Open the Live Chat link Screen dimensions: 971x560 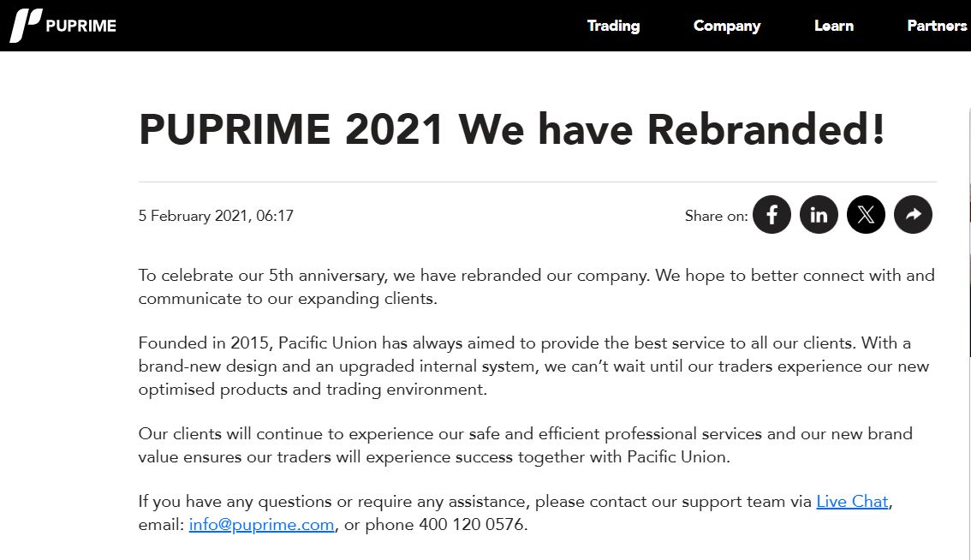coord(852,502)
